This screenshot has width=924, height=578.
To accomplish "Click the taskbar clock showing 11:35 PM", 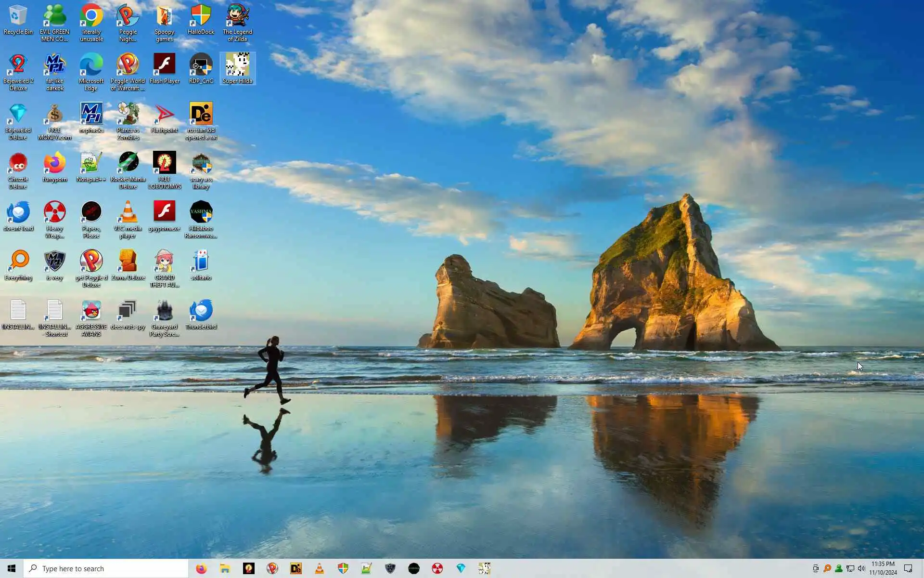I will (883, 568).
